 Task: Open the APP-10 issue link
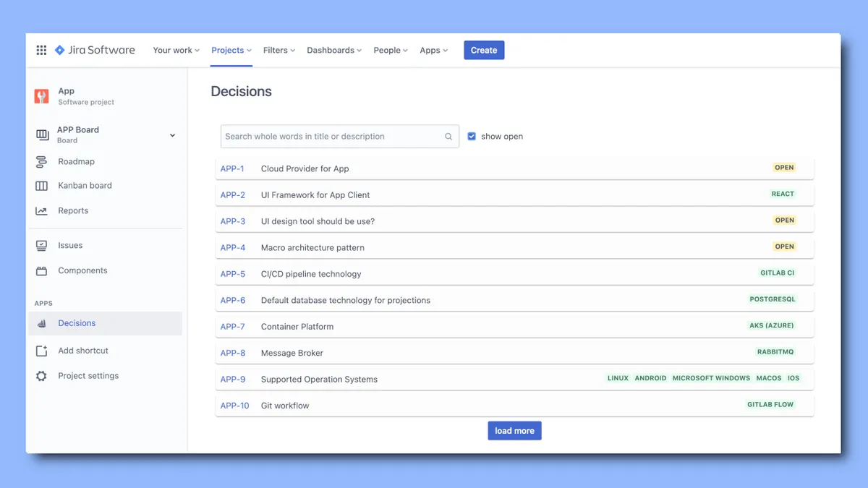tap(235, 406)
